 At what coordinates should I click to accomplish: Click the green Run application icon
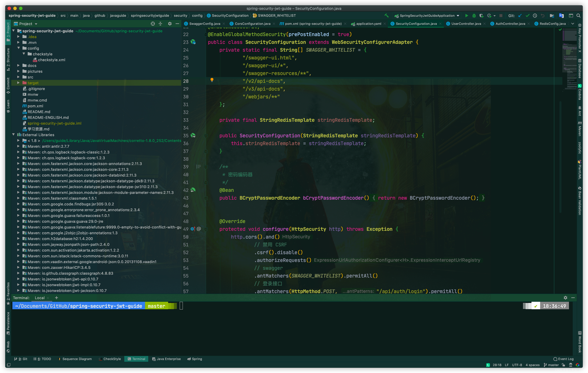466,16
